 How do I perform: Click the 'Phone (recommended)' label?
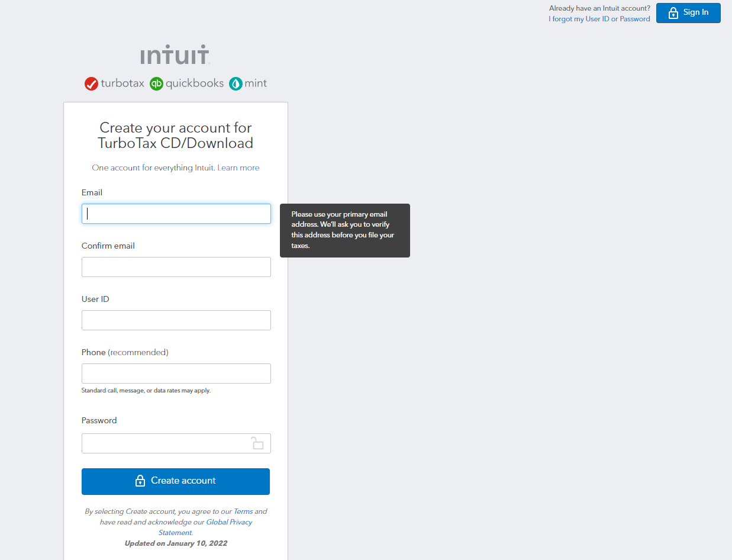(x=125, y=352)
